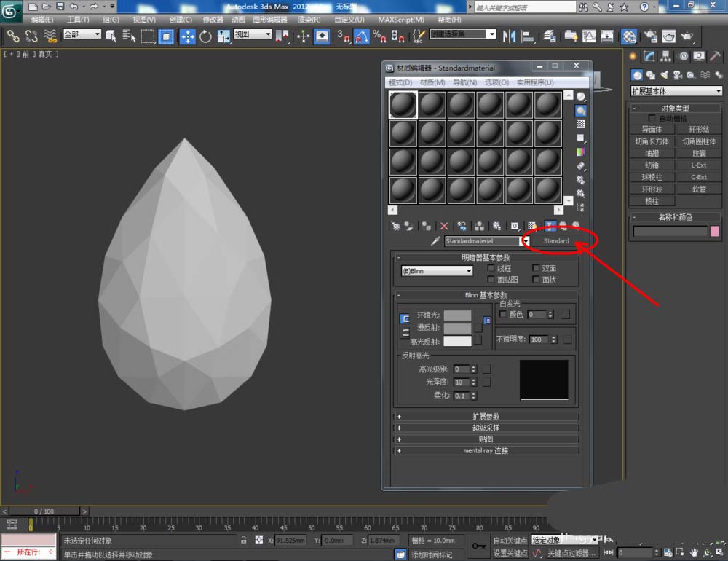This screenshot has width=728, height=561.
Task: Click the red X reset material icon
Action: [444, 227]
